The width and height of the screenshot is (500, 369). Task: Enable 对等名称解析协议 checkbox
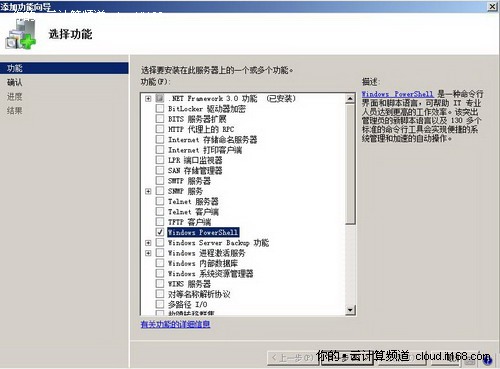[160, 294]
